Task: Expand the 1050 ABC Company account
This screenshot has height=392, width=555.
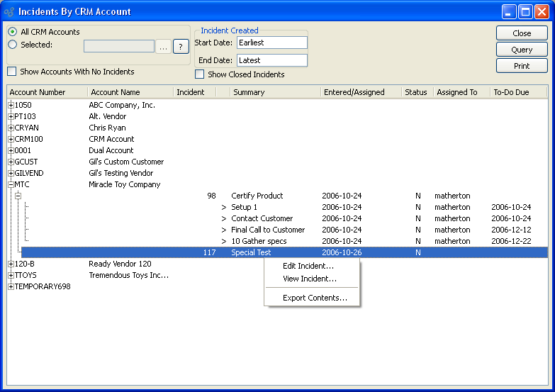Action: pyautogui.click(x=11, y=105)
